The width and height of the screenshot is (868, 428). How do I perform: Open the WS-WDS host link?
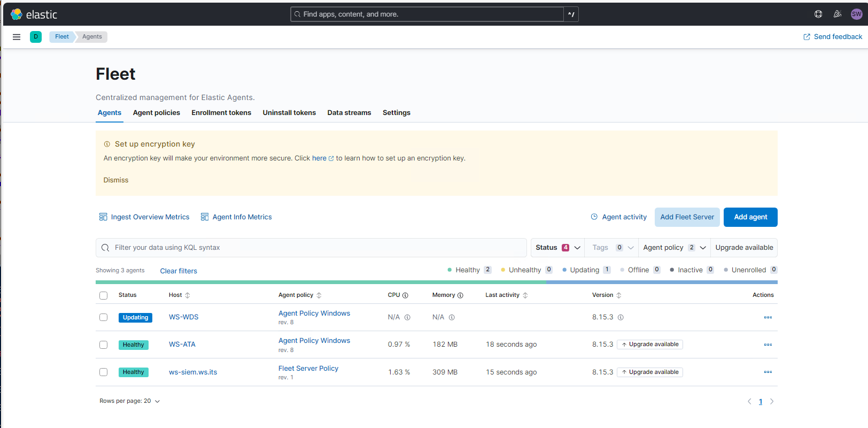[x=184, y=317]
